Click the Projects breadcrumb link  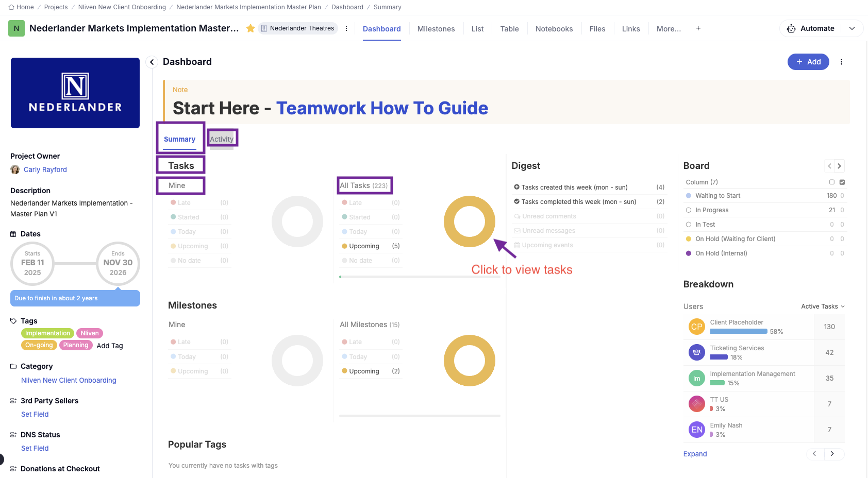pyautogui.click(x=56, y=7)
